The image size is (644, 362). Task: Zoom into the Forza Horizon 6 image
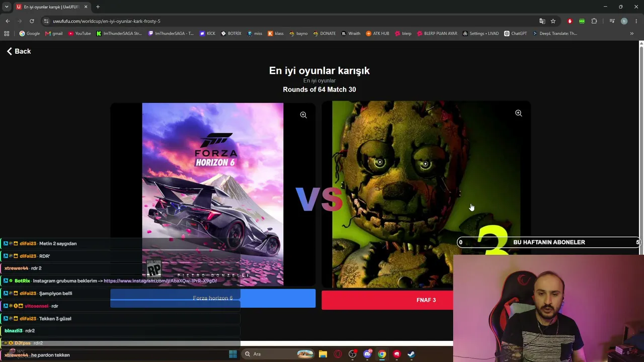pyautogui.click(x=303, y=115)
